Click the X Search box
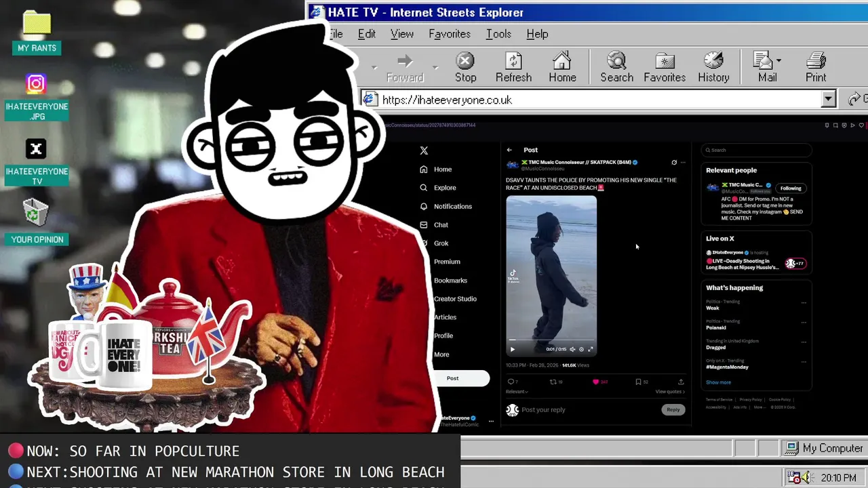 [756, 150]
